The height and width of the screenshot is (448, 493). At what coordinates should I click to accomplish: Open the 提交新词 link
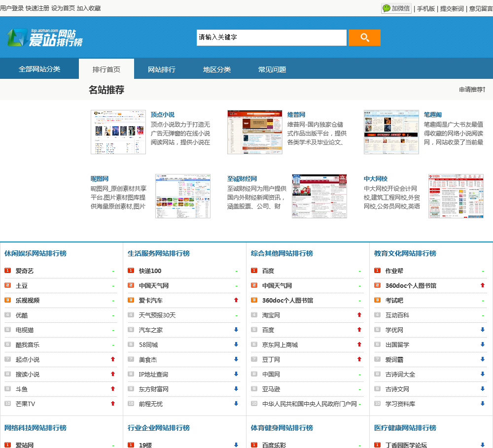pos(452,9)
